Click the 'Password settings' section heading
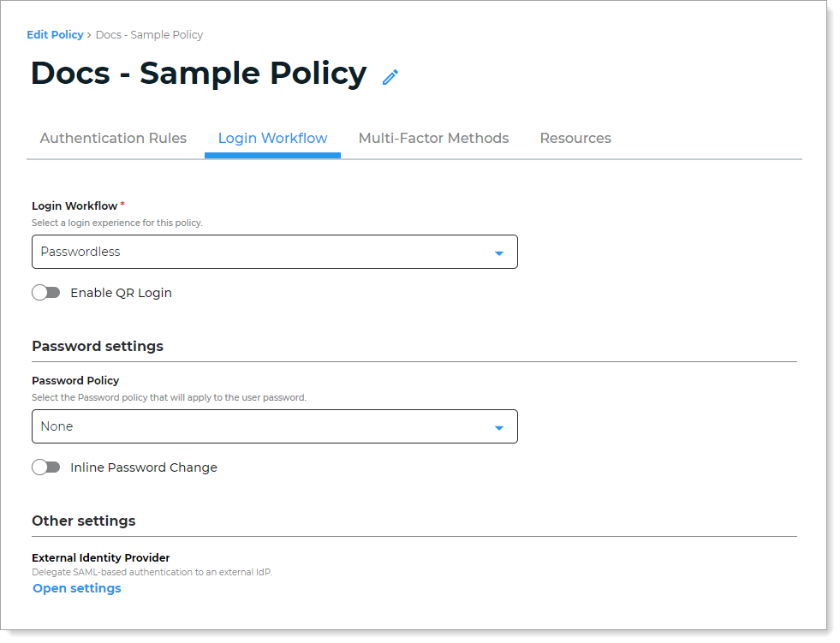 98,347
